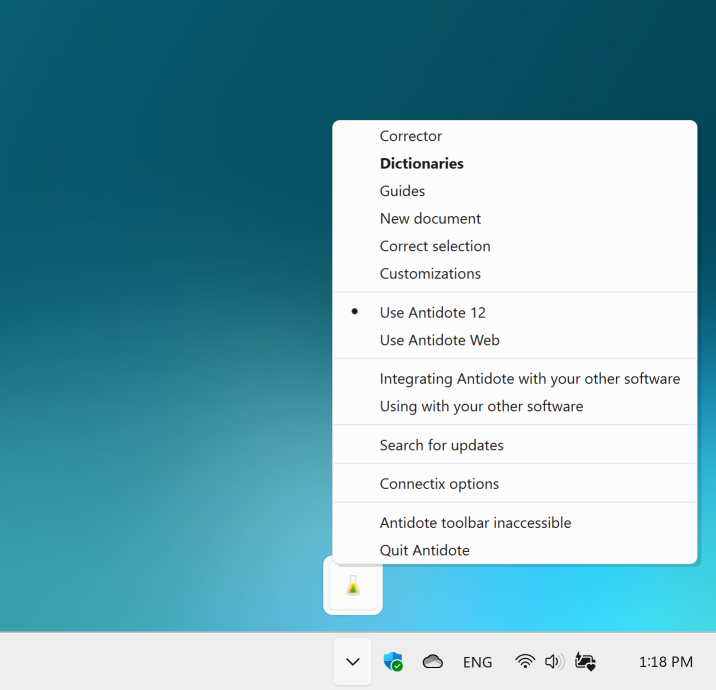The image size is (716, 690).
Task: Click the OneDrive cloud icon
Action: (x=432, y=662)
